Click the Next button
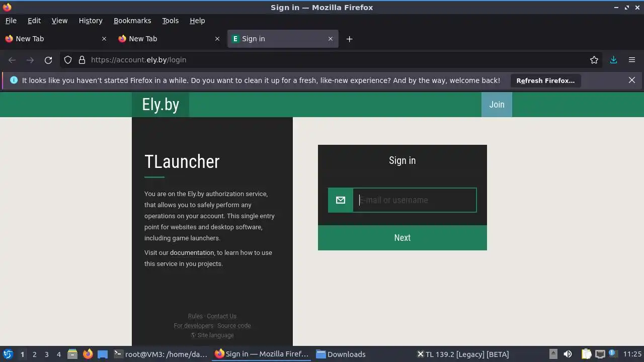Viewport: 644px width, 362px height. coord(403,238)
